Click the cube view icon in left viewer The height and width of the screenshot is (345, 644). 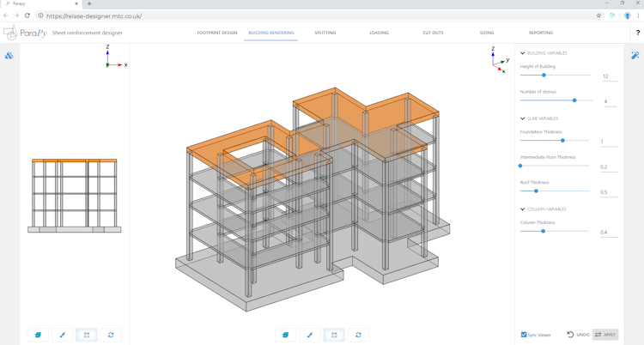click(x=38, y=335)
